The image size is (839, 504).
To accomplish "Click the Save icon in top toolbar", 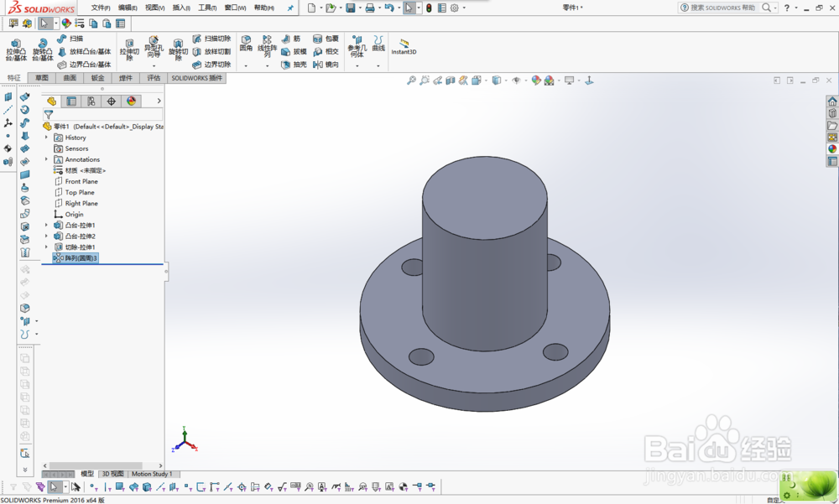I will click(x=351, y=8).
